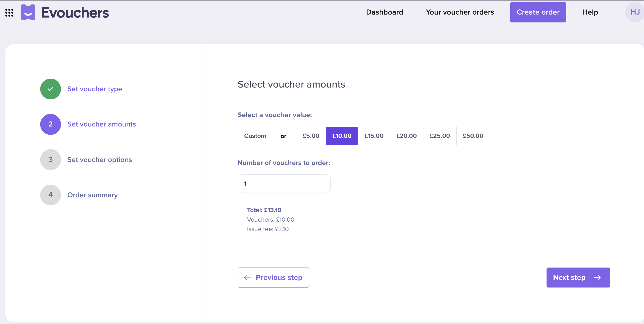
Task: Click the step 3 circle icon
Action: (x=51, y=160)
